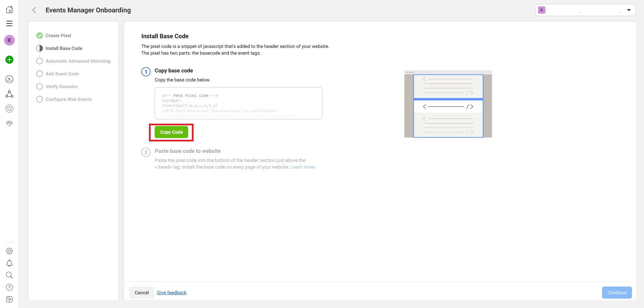Click the Give feedback link
Image resolution: width=644 pixels, height=308 pixels.
pos(171,293)
